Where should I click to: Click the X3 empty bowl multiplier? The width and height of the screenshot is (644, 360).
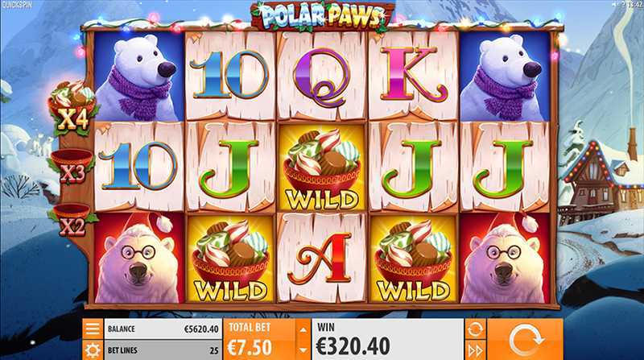(x=72, y=167)
